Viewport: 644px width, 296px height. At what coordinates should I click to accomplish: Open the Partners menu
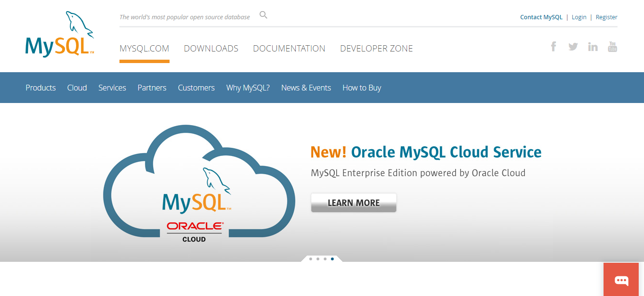click(x=152, y=88)
